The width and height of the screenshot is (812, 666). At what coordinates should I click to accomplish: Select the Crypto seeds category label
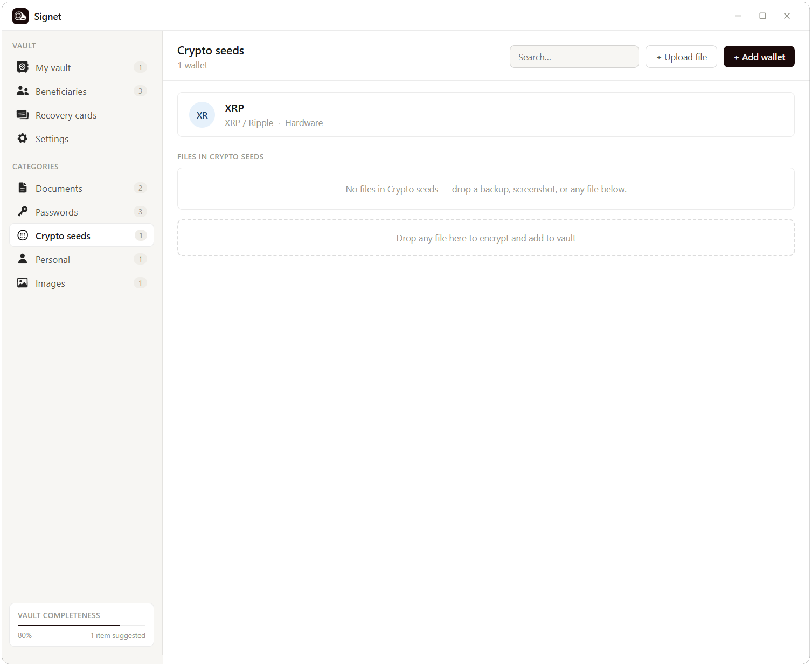63,236
